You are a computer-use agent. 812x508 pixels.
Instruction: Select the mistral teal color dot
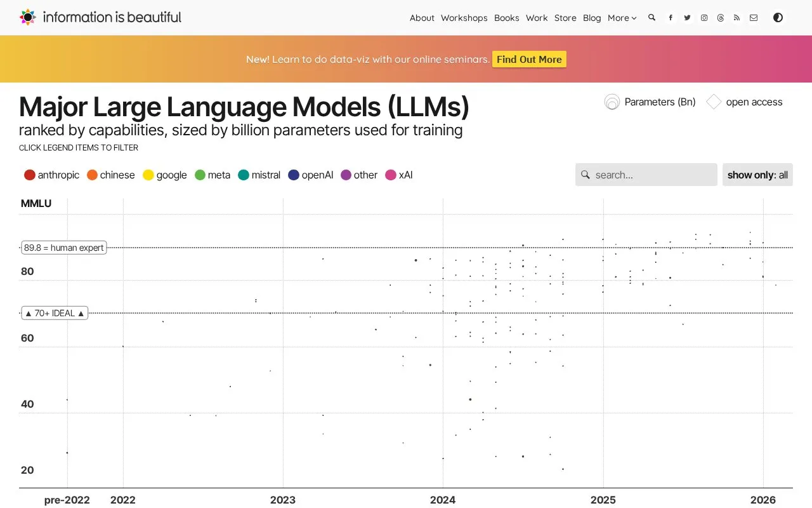(x=244, y=175)
